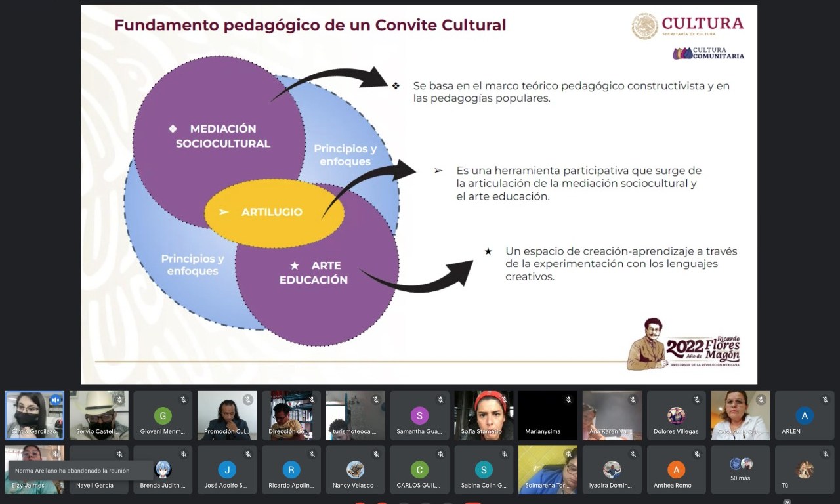
Task: Click the "Norma Arellano ha abandonado" notification
Action: pos(72,471)
